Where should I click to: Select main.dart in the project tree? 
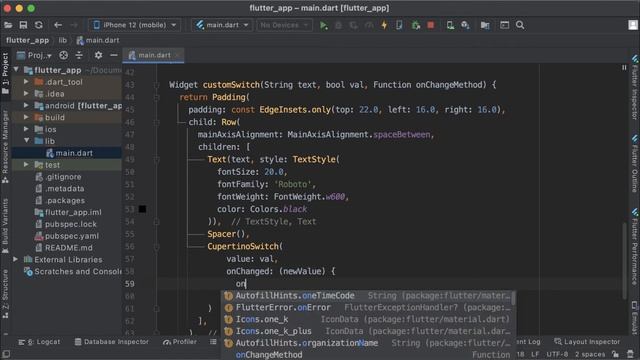pos(73,153)
